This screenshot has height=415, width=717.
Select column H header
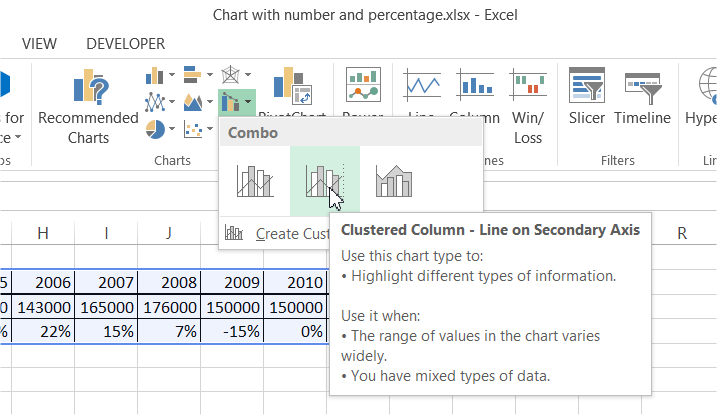pos(43,233)
